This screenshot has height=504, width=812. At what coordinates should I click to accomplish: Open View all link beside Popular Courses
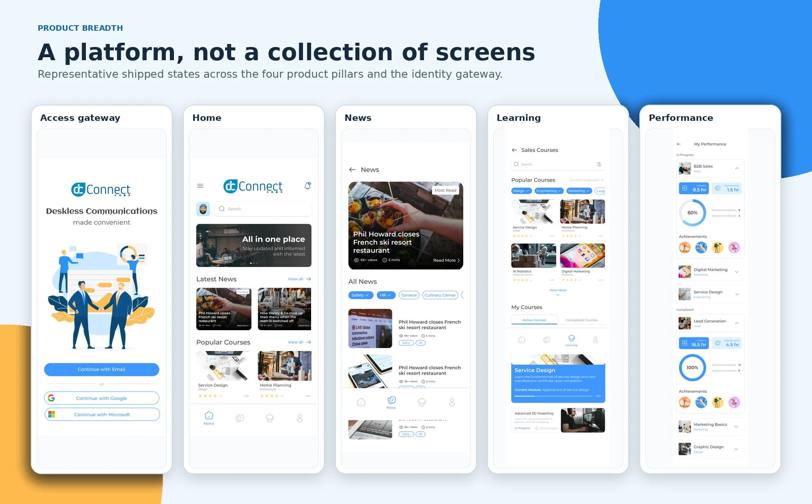pos(299,342)
